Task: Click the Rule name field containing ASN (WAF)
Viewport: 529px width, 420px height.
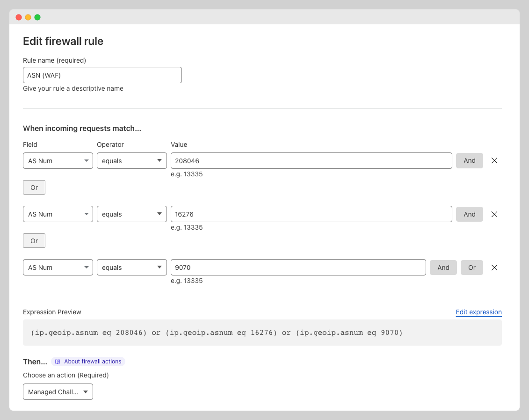Action: pos(102,75)
